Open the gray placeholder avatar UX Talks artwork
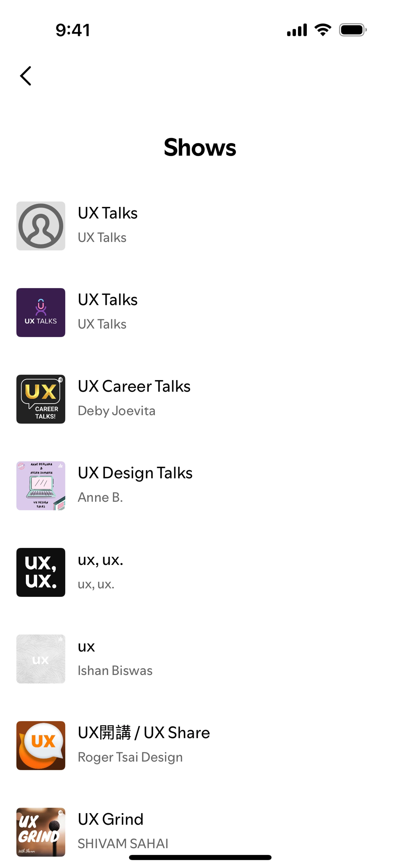 click(x=41, y=226)
